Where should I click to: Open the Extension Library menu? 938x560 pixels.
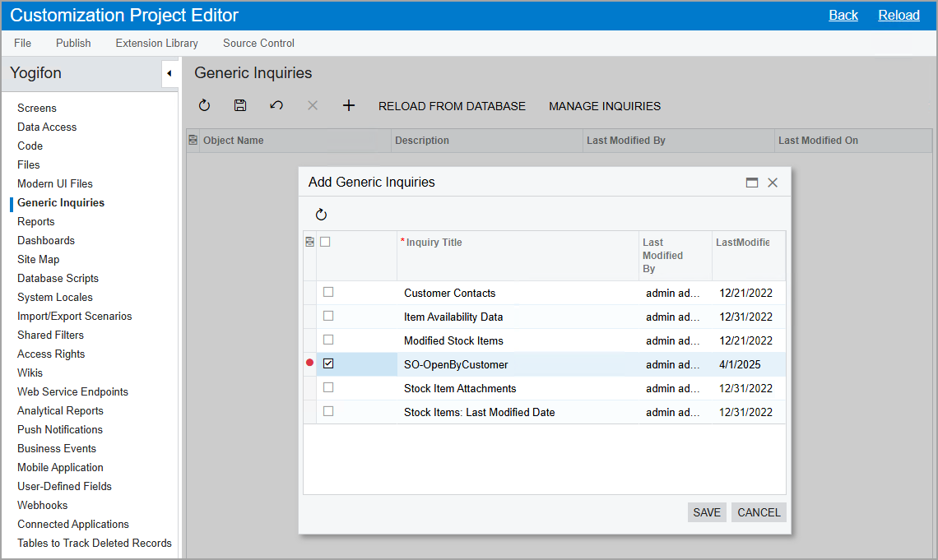(x=156, y=43)
